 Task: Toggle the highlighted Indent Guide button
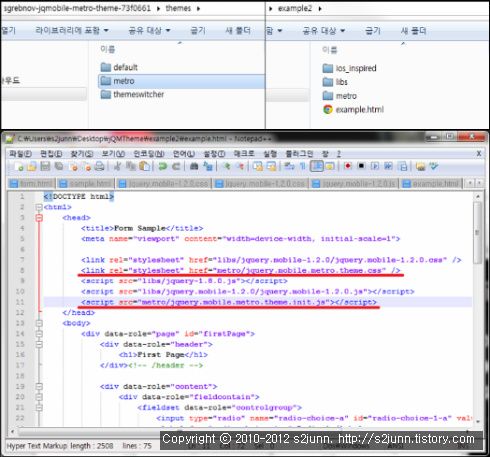tap(317, 166)
